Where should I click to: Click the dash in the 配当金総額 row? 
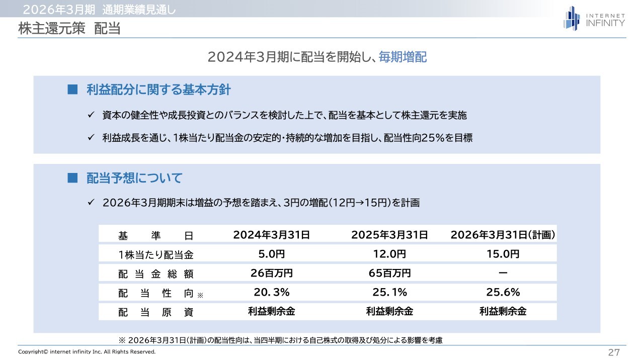503,273
